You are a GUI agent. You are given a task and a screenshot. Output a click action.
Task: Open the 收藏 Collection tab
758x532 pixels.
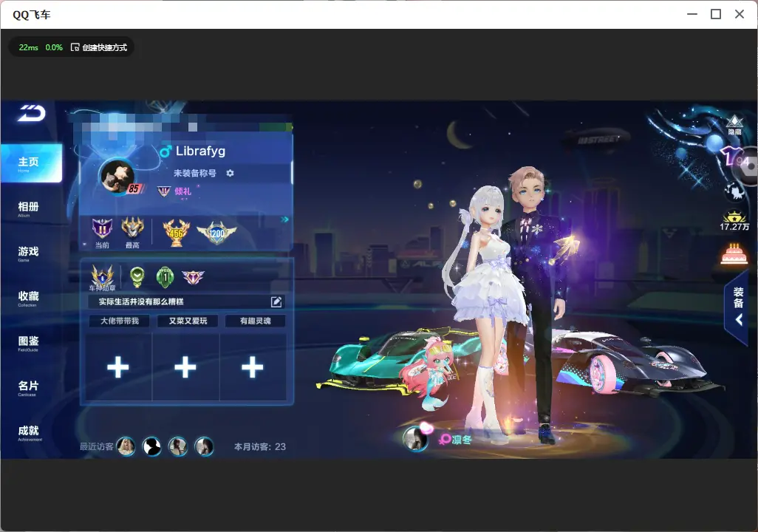coord(29,299)
